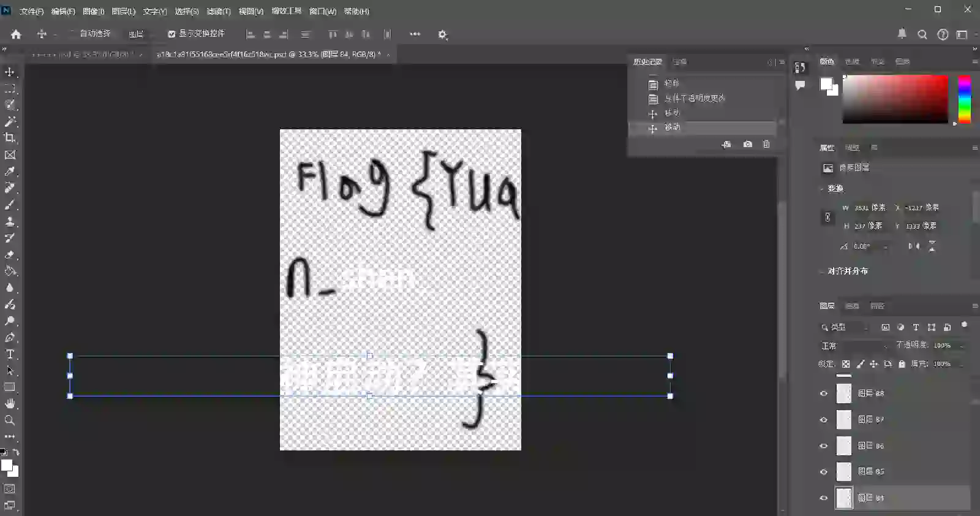Toggle visibility of layer 图层 86
This screenshot has width=980, height=516.
point(824,446)
